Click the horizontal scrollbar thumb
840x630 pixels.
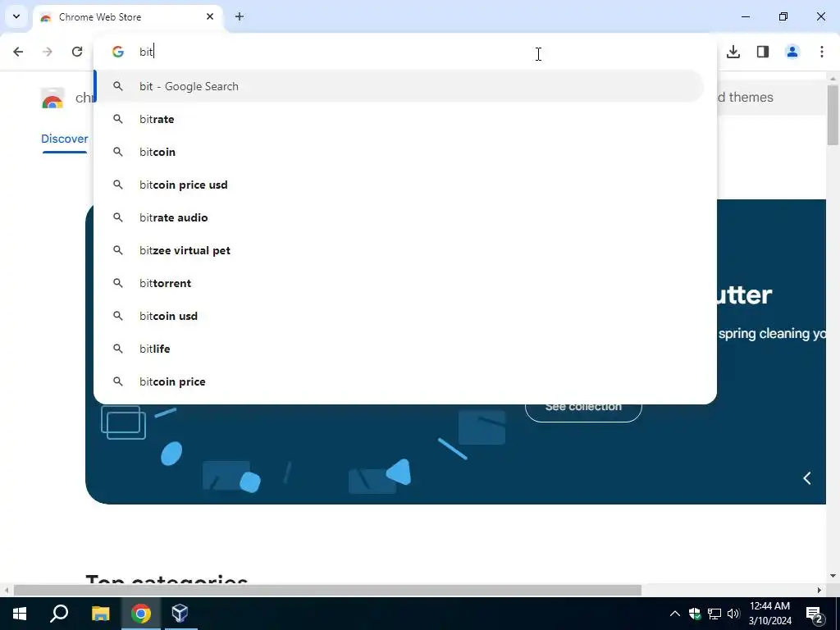tap(327, 591)
